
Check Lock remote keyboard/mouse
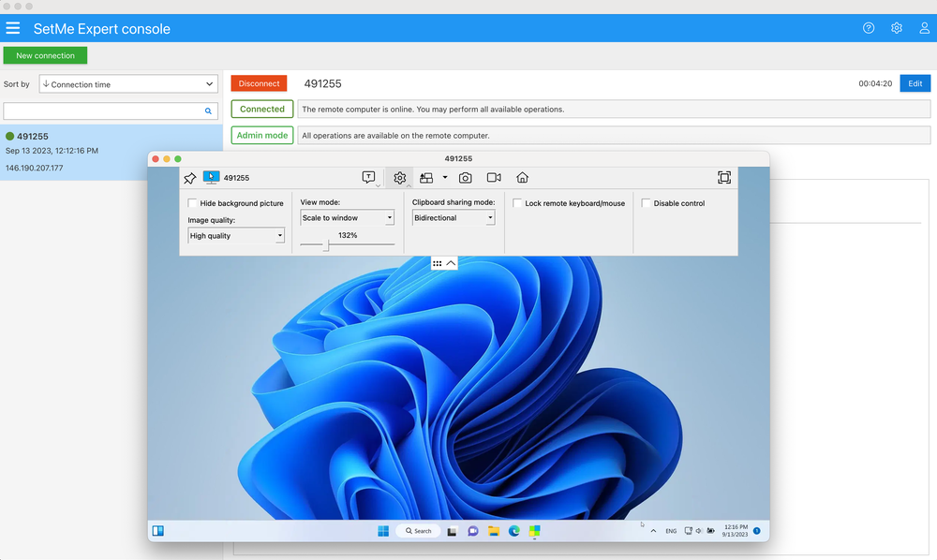[516, 202]
